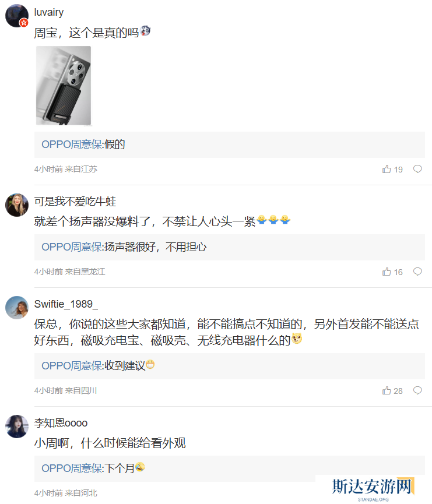This screenshot has height=504, width=432.
Task: Click username 李知恩oooo
Action: (x=61, y=423)
